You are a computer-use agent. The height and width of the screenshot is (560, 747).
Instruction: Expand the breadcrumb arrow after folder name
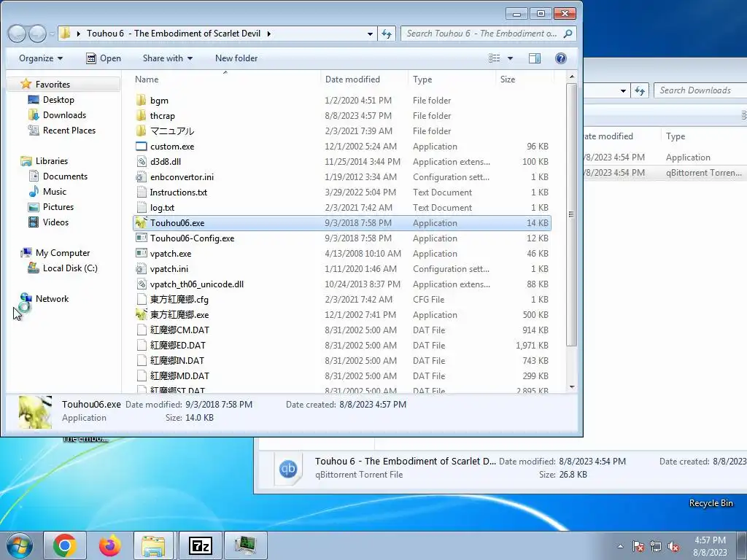tap(269, 34)
